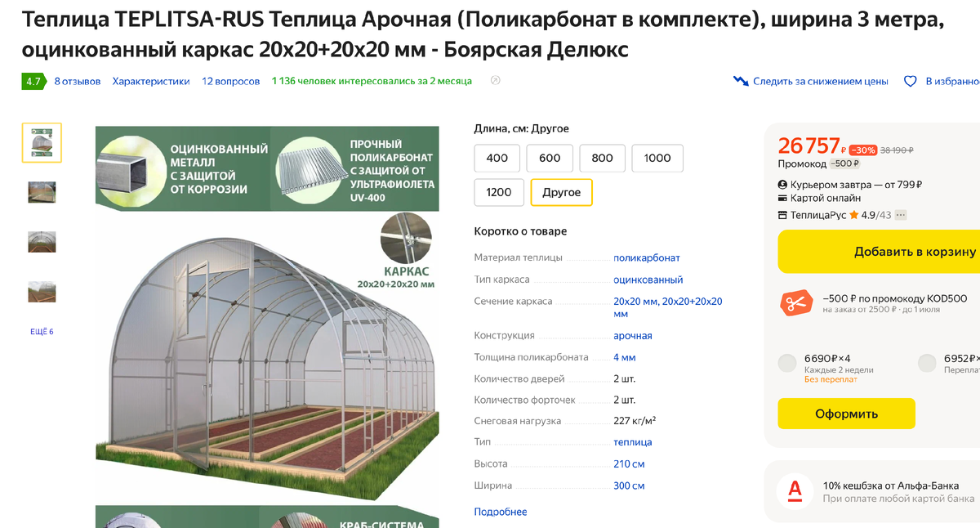The width and height of the screenshot is (980, 528).
Task: Click the 300 см width link
Action: [x=629, y=486]
